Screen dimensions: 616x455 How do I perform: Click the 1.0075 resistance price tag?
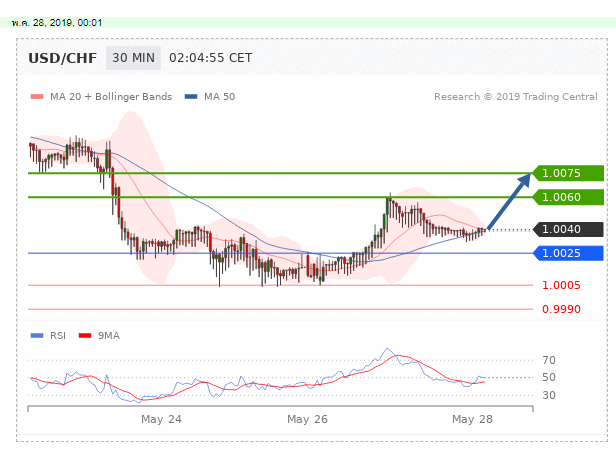tap(568, 173)
